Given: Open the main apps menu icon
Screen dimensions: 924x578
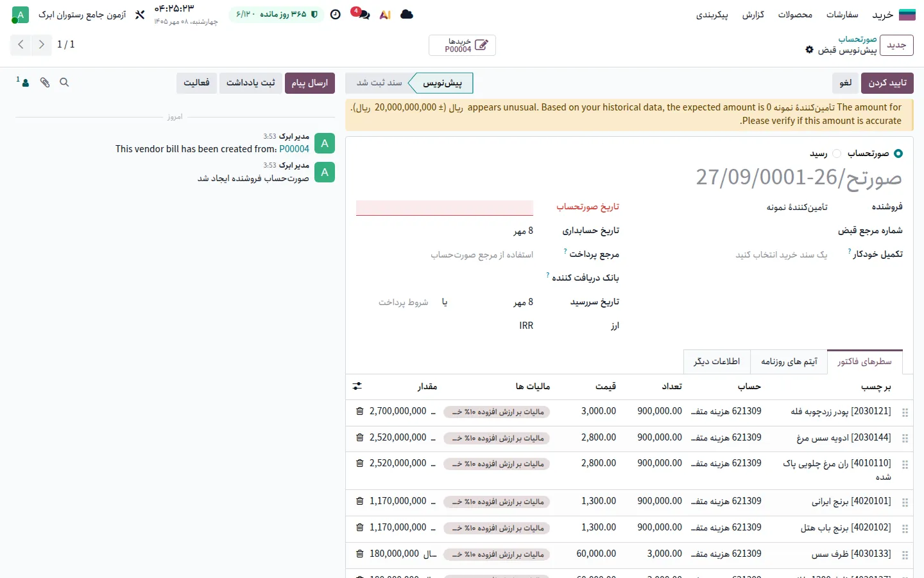Looking at the screenshot, I should pyautogui.click(x=907, y=14).
